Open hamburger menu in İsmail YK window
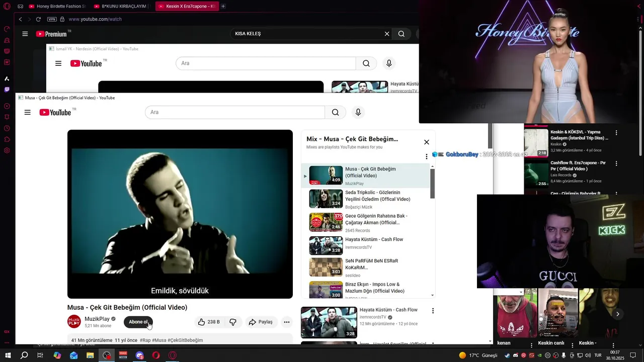 tap(58, 63)
